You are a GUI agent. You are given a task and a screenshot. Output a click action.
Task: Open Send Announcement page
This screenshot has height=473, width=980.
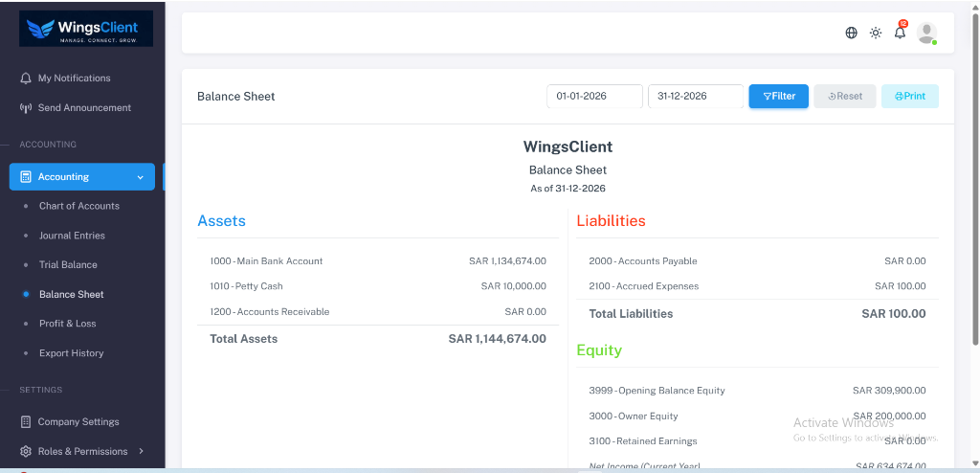82,107
